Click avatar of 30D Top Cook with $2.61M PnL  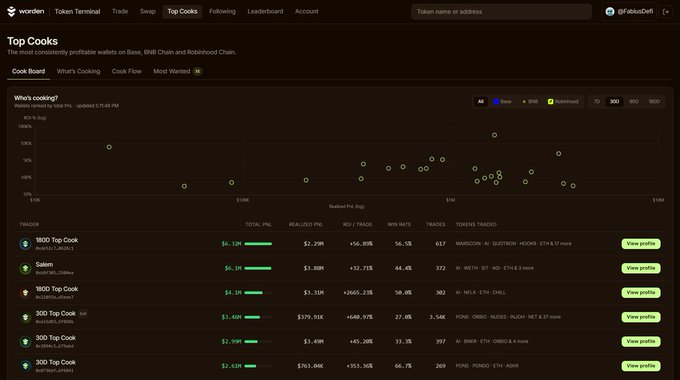25,366
